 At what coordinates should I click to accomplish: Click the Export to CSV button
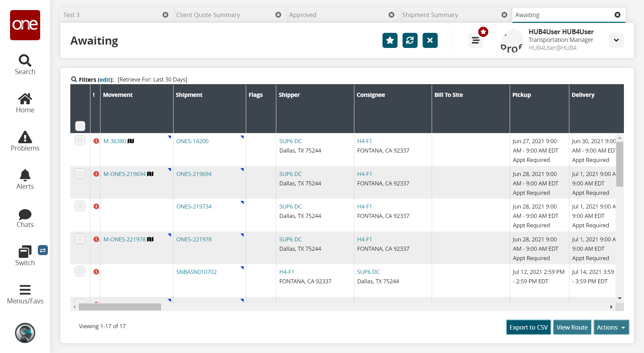(x=528, y=327)
